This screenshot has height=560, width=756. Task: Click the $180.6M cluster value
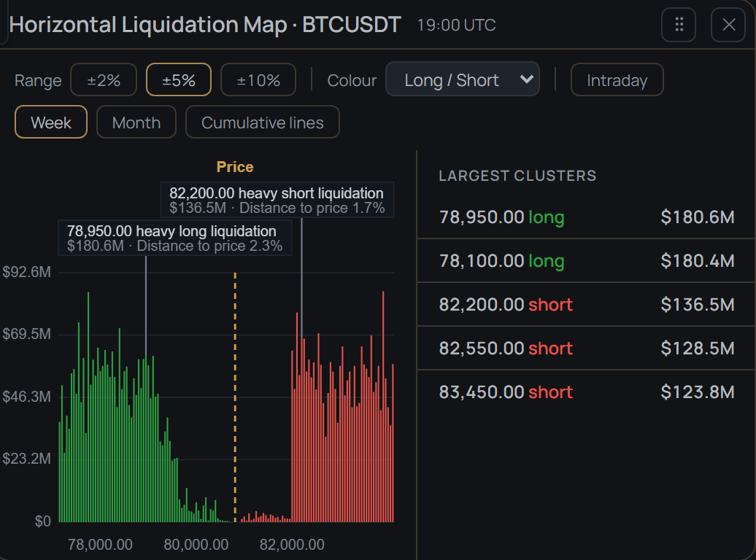click(x=697, y=217)
